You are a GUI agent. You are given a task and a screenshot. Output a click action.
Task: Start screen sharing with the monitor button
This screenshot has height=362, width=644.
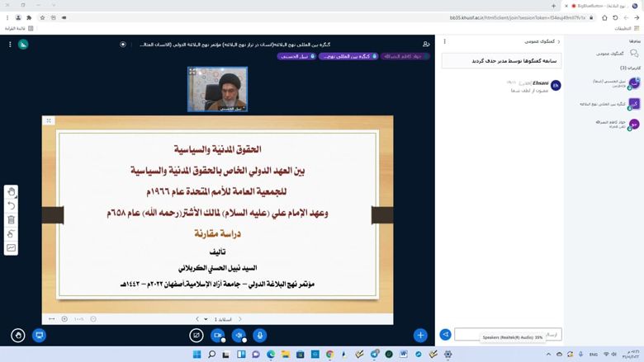point(39,335)
